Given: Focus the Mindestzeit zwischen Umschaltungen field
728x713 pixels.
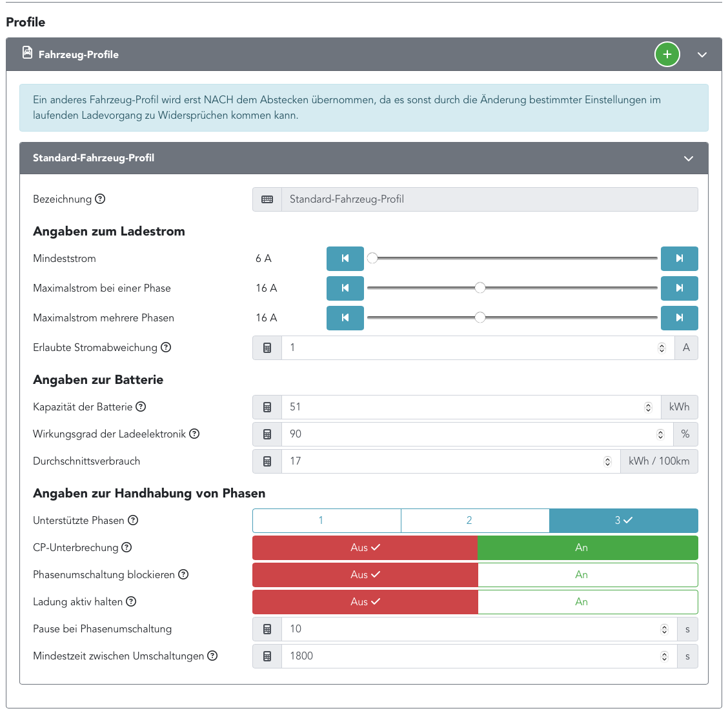Looking at the screenshot, I should click(479, 656).
